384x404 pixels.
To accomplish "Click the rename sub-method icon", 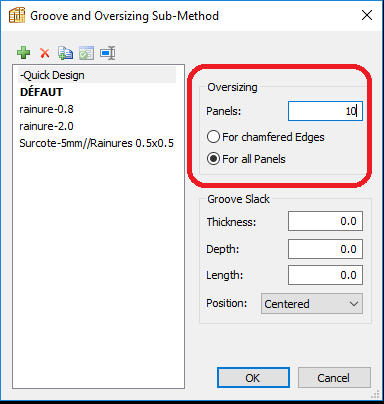I will (108, 53).
